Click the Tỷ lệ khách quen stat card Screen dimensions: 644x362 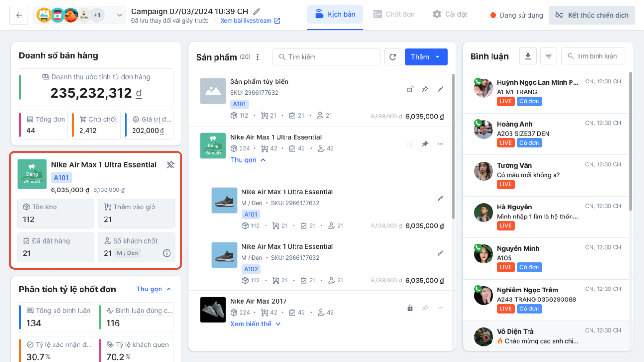click(136, 349)
